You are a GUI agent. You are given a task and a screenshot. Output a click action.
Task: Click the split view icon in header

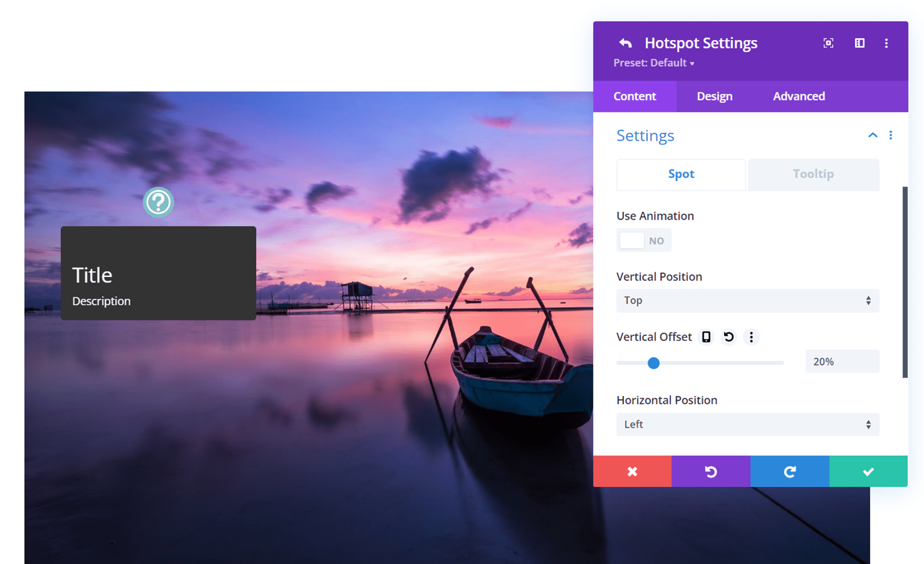[859, 43]
